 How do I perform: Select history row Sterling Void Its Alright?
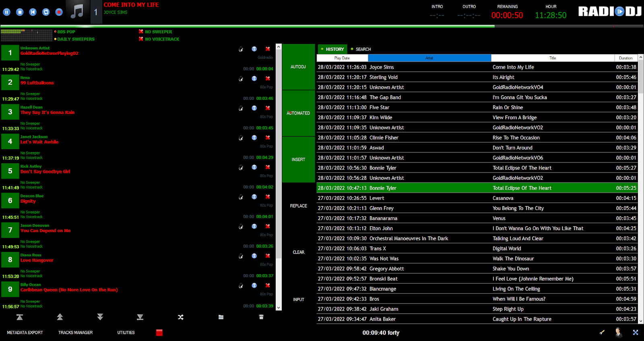coord(477,77)
